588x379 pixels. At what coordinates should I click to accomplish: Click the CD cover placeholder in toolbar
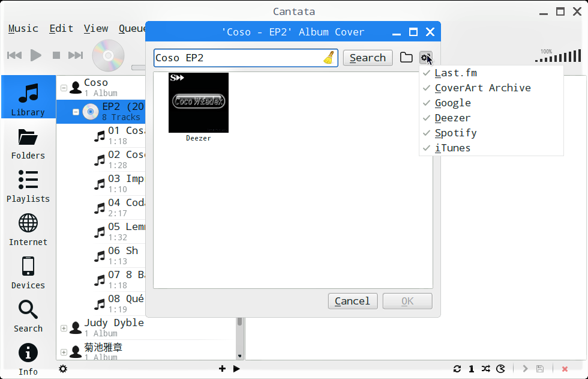coord(109,55)
